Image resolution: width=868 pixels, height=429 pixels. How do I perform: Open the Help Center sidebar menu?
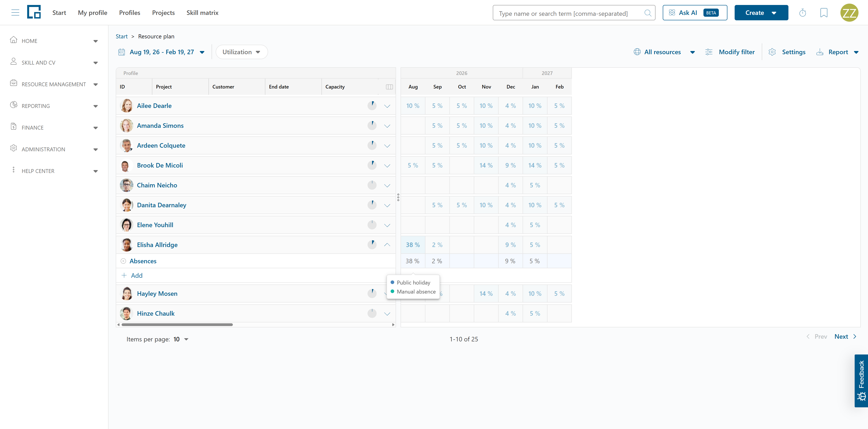(x=54, y=171)
